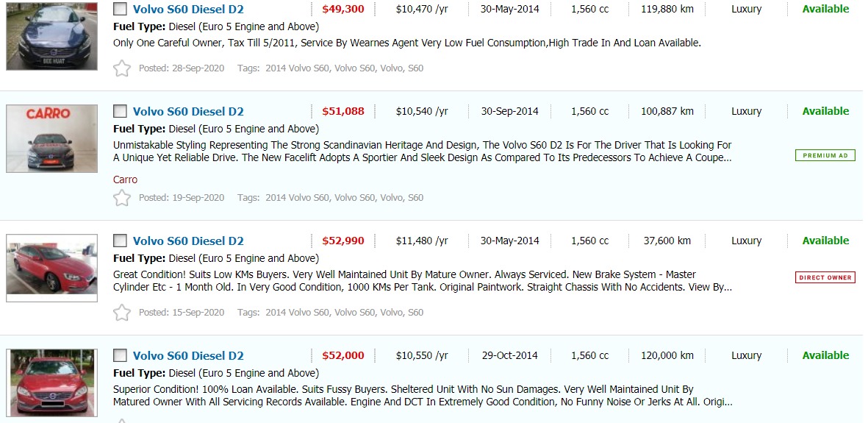The image size is (868, 423).
Task: Mark the checkbox for the $52,000 Volvo
Action: point(120,355)
